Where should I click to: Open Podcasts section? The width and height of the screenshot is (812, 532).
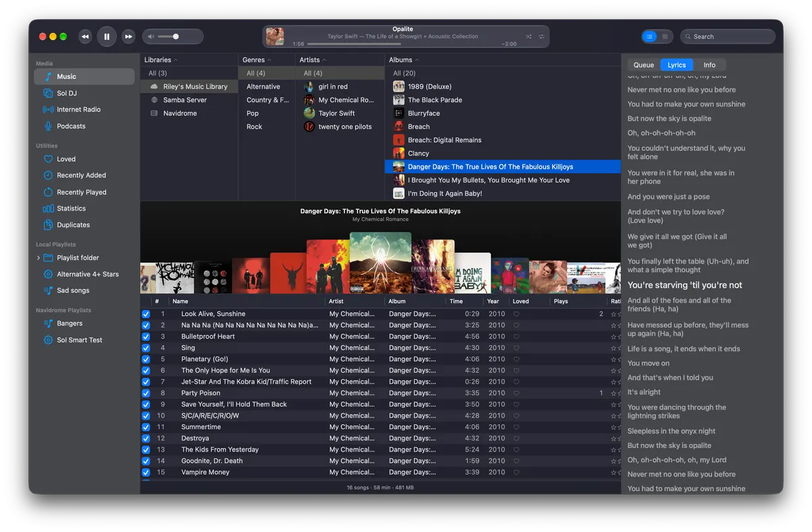85,126
